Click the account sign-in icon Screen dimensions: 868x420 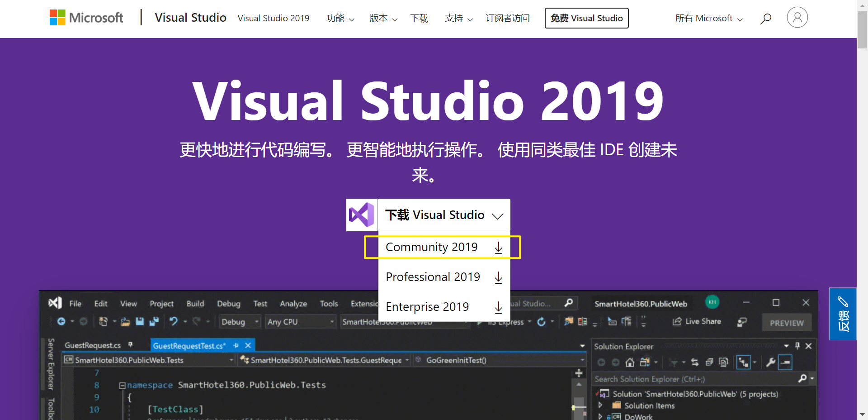coord(797,17)
